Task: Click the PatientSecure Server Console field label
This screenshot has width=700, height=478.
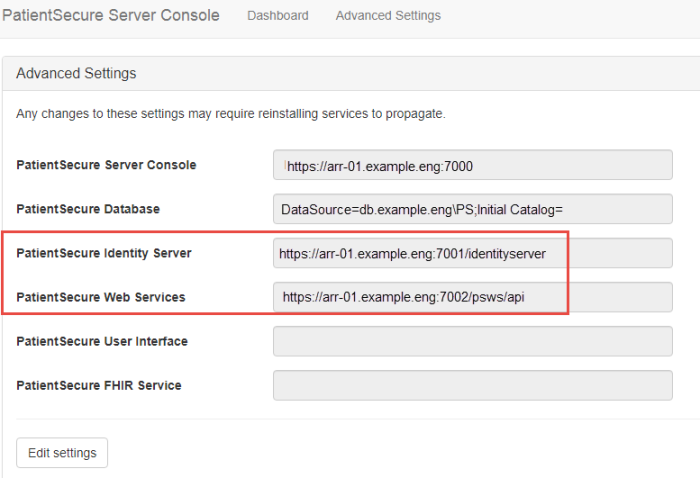Action: pyautogui.click(x=106, y=165)
